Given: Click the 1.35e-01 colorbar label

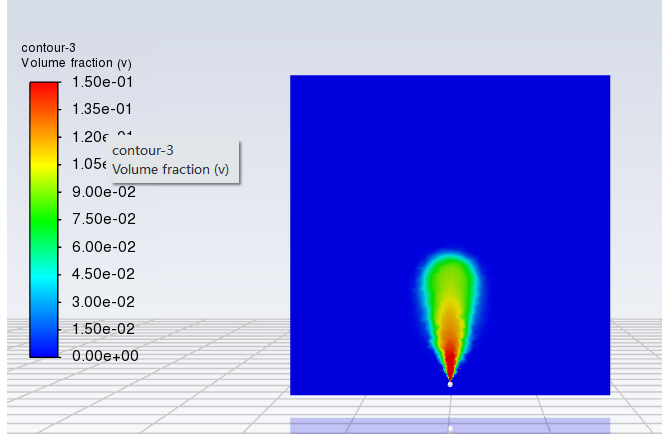Looking at the screenshot, I should coord(102,109).
